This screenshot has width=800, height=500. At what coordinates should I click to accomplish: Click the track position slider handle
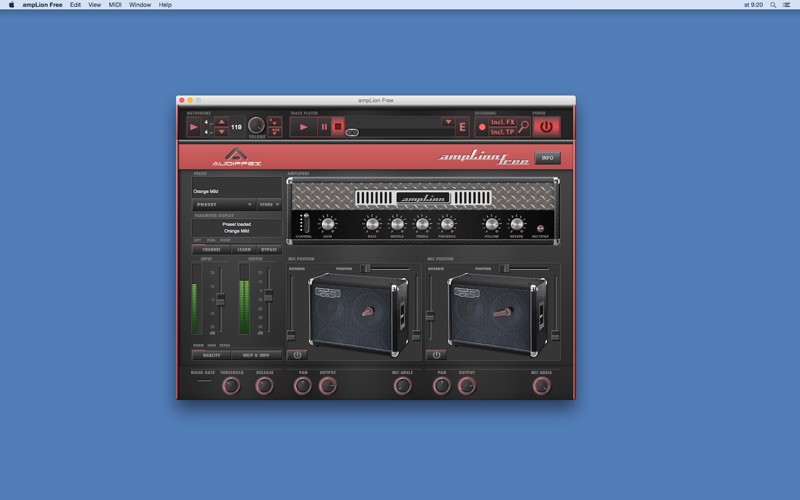click(352, 132)
